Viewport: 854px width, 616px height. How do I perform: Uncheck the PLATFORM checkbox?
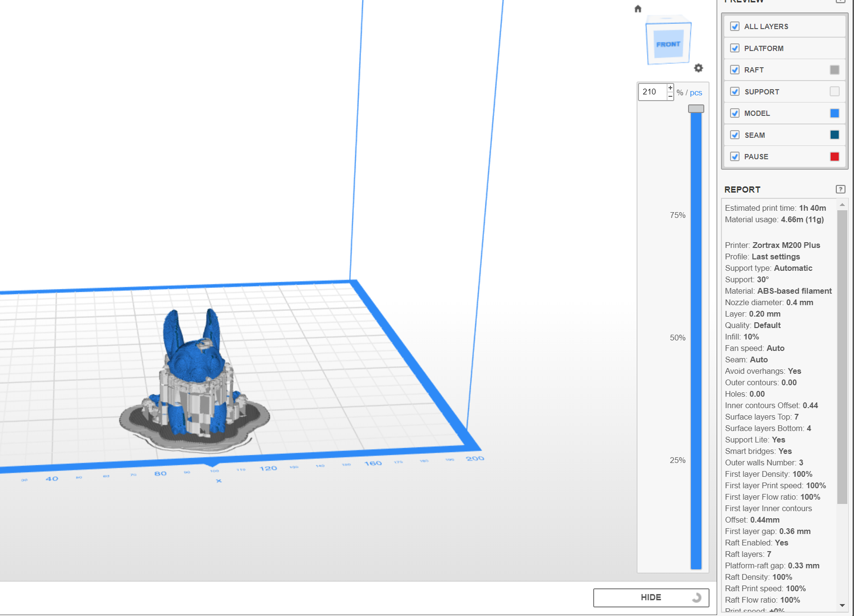point(735,48)
